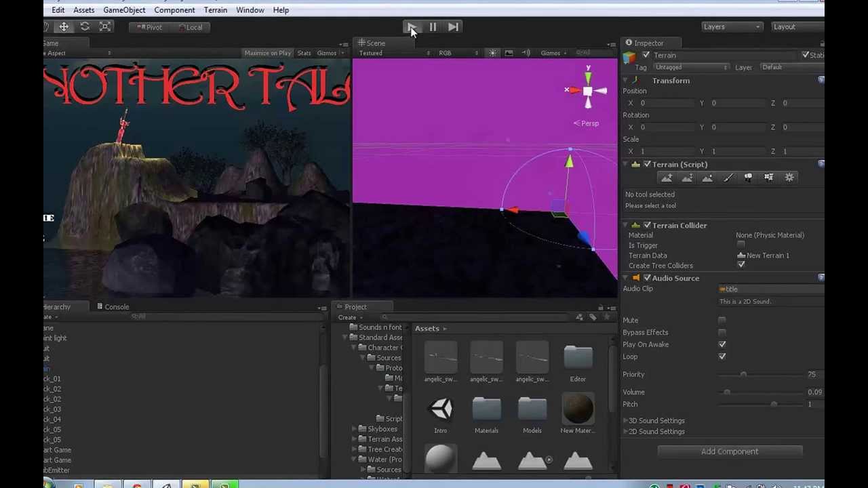Click the Add Component button
The height and width of the screenshot is (488, 868).
pyautogui.click(x=730, y=451)
